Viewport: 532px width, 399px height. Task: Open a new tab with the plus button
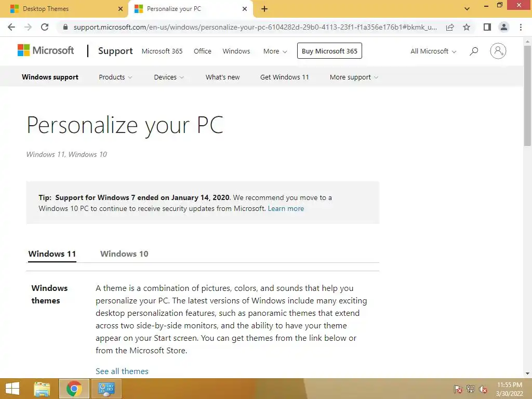[264, 9]
